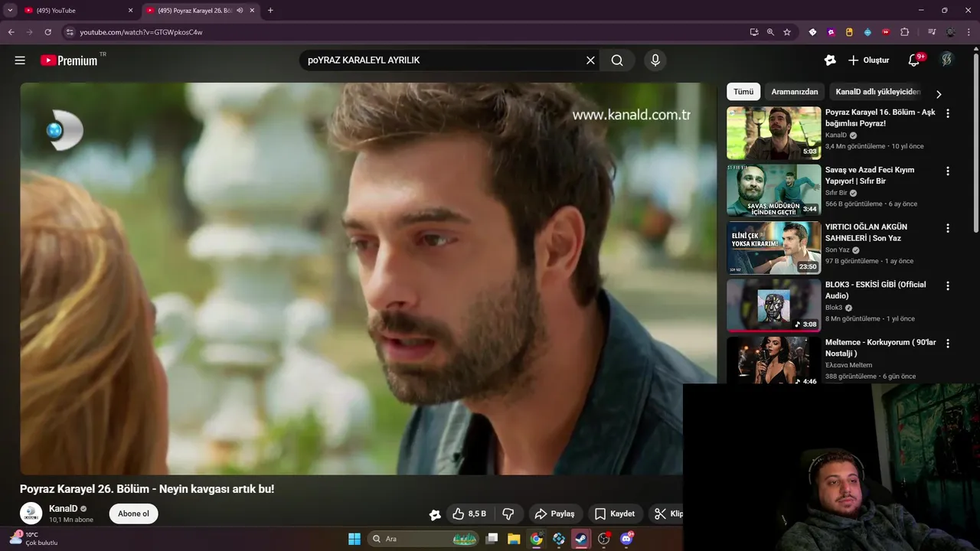Open the YIRTICI OĞLAN AKGÜN SAHNELERİ thumbnail

point(773,247)
